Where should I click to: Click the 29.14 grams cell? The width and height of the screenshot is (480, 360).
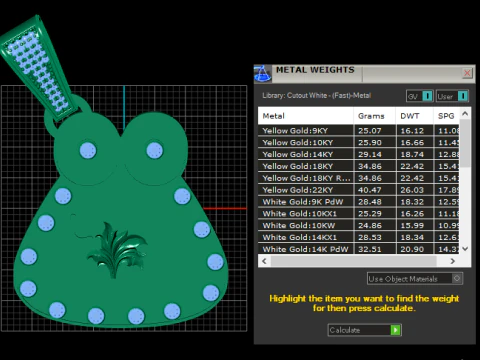coord(375,154)
